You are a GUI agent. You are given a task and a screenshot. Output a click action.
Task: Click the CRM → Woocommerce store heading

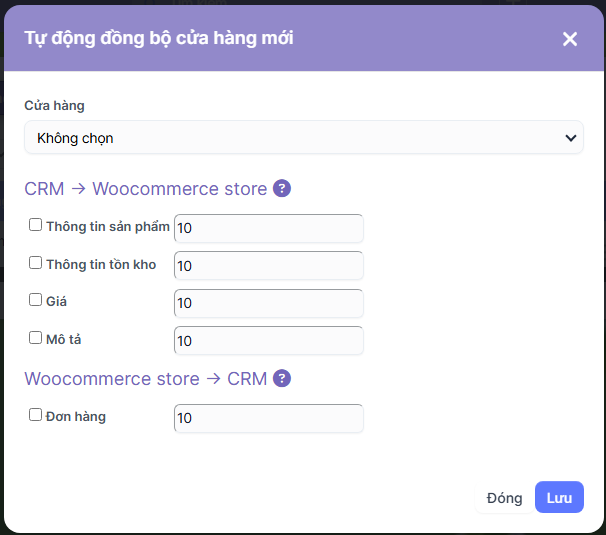[x=145, y=189]
